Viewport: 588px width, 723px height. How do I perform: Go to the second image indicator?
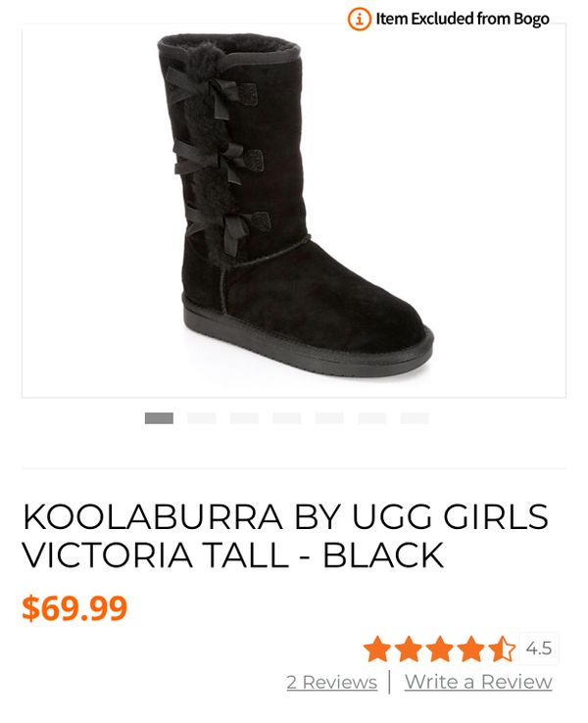[202, 418]
